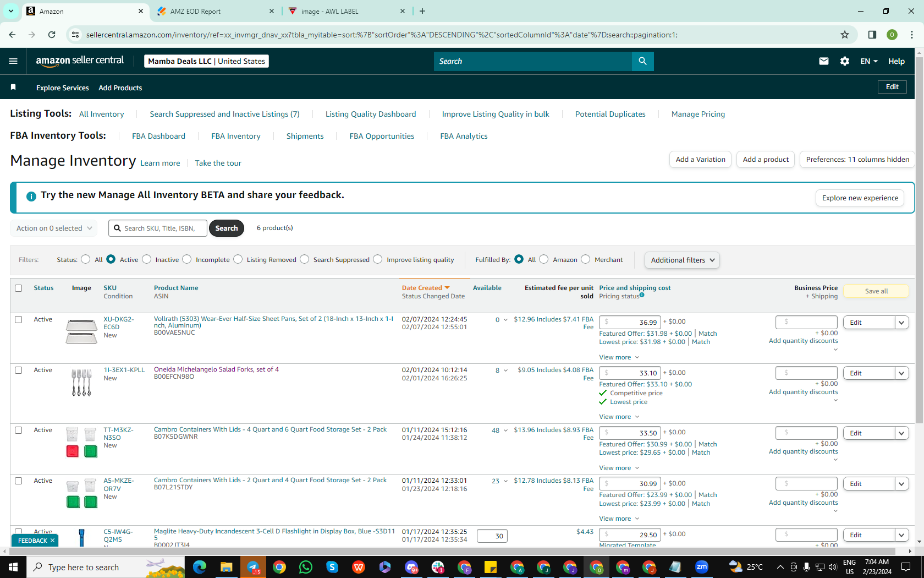The image size is (924, 578).
Task: Click the bookmark flag icon
Action: 13,88
